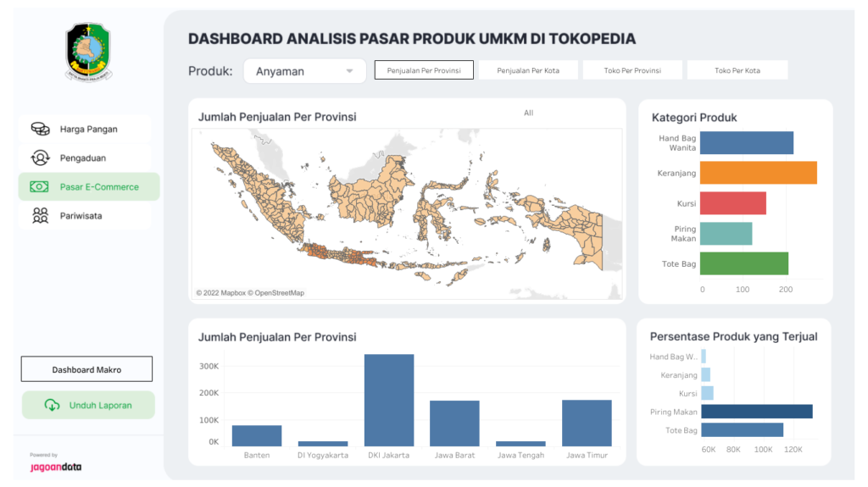868x487 pixels.
Task: Click the Keranjang percentage bar
Action: tap(706, 374)
